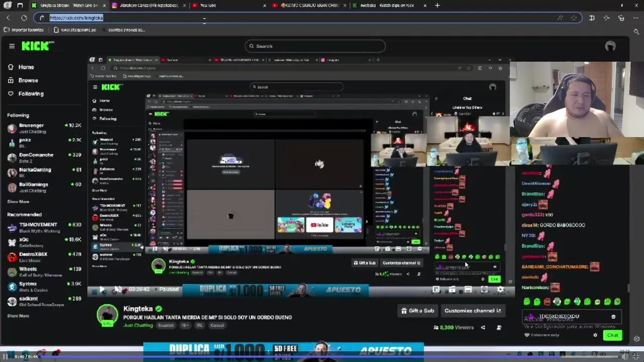The width and height of the screenshot is (644, 362).
Task: Enter fullscreen on the Kick player
Action: click(x=484, y=290)
